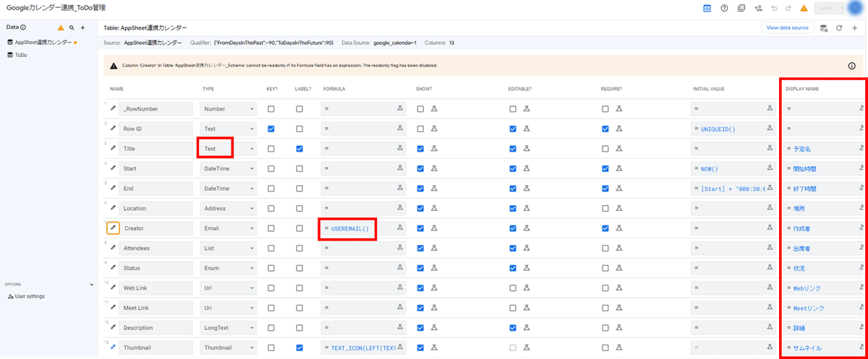Check the Key checkbox for Attendees
The height and width of the screenshot is (359, 868).
[271, 248]
